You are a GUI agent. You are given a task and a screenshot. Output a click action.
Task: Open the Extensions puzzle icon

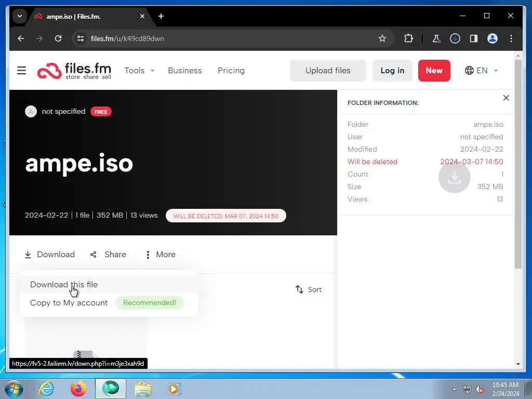coord(408,38)
